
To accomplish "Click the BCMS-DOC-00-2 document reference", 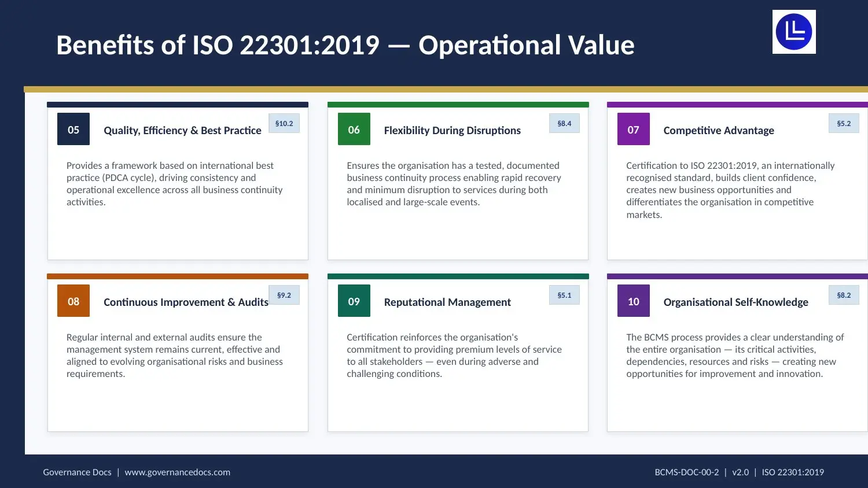I will (x=687, y=472).
